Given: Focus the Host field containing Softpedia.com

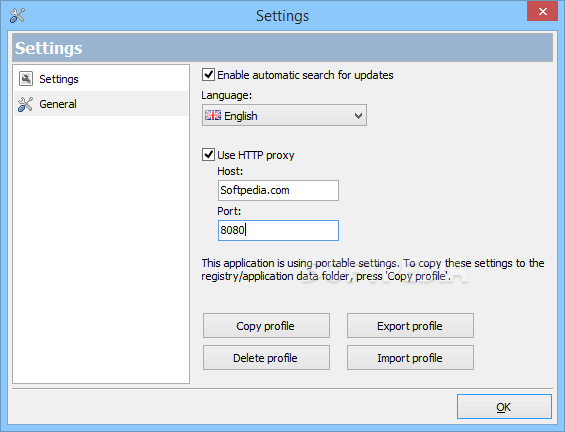Looking at the screenshot, I should click(278, 190).
